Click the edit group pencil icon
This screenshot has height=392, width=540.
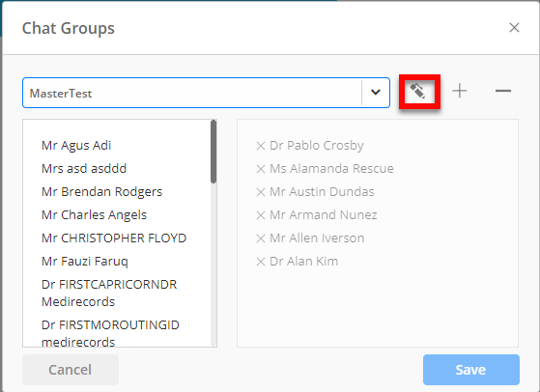pos(417,91)
